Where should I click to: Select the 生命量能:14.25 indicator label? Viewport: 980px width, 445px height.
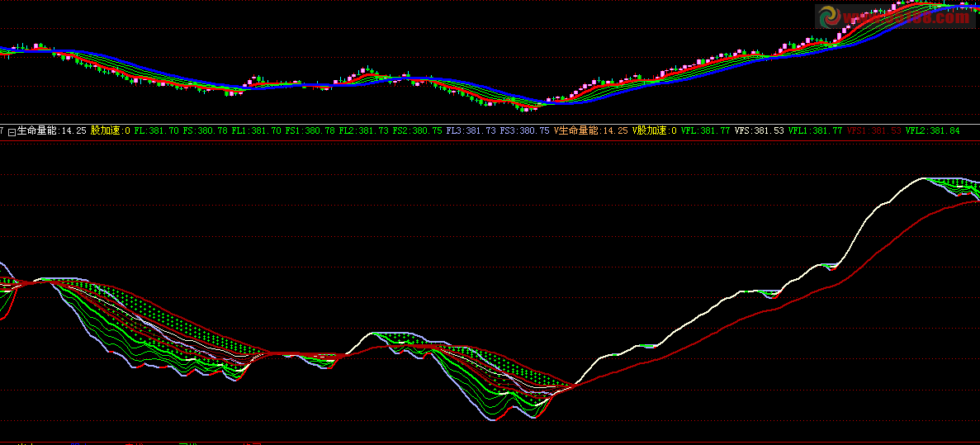52,130
